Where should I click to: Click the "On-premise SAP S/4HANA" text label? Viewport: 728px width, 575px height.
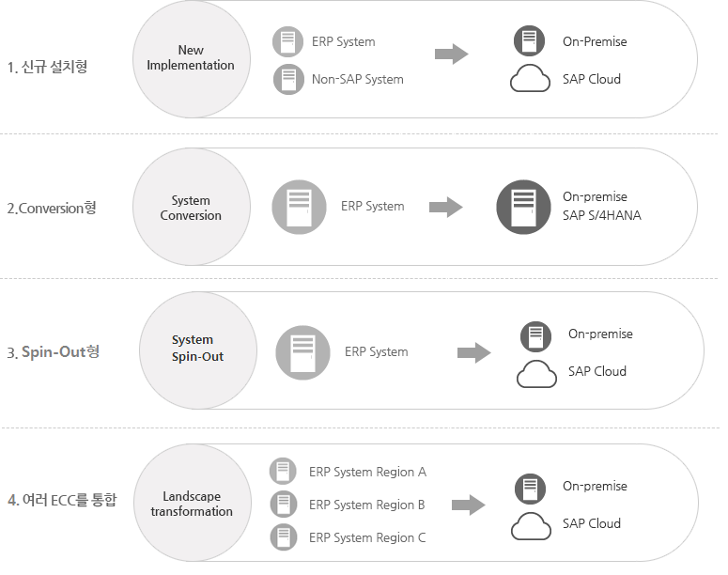(601, 206)
